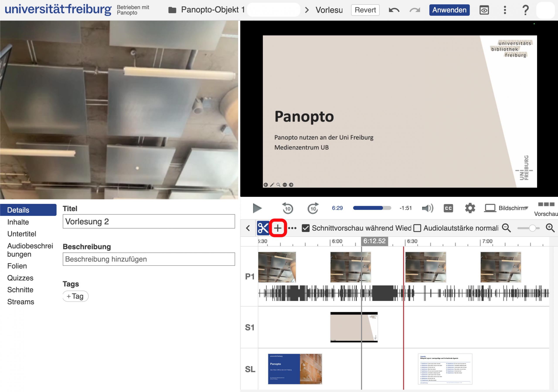
Task: Click the 7:00 ruler mark
Action: click(487, 241)
